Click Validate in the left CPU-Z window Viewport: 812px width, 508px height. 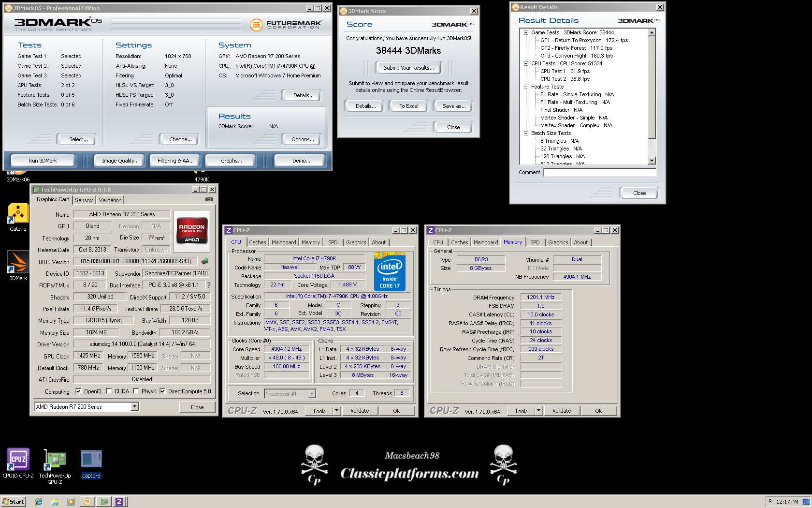pos(360,411)
